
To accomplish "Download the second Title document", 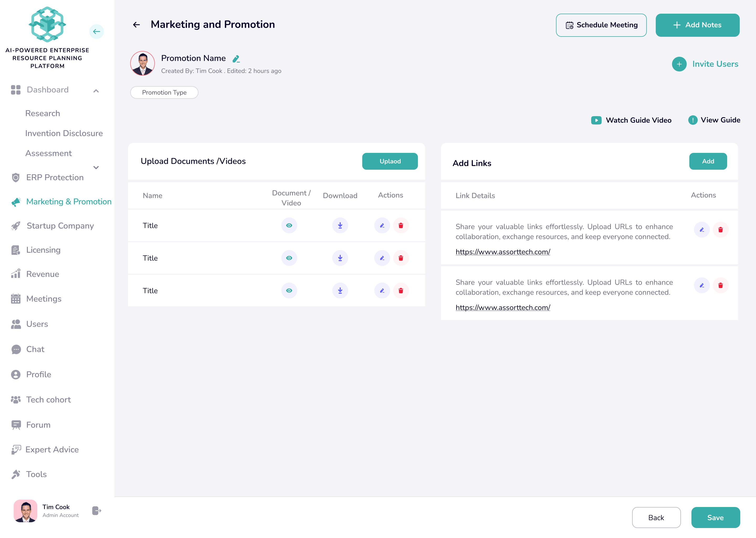I will click(340, 258).
